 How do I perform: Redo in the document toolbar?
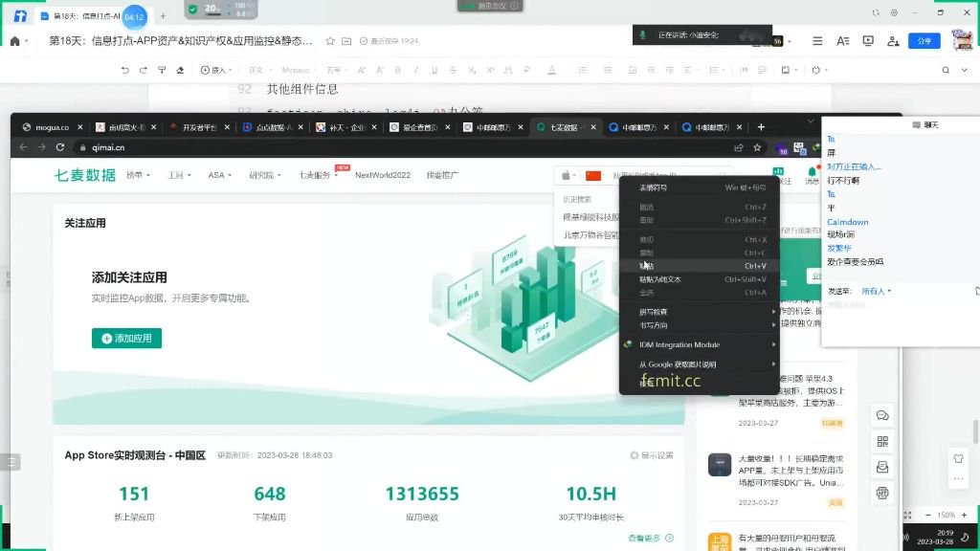[x=144, y=70]
